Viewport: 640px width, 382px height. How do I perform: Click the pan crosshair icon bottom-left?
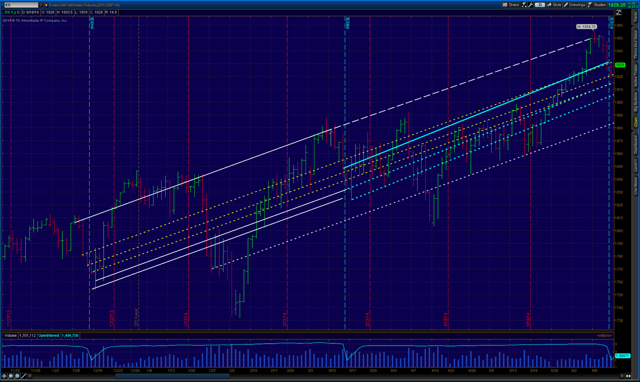coord(4,376)
